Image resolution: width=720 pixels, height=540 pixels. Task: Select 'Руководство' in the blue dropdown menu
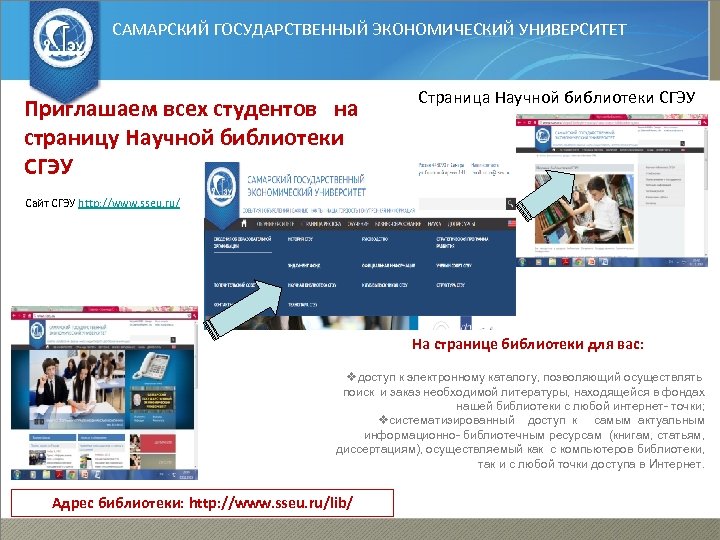coord(375,239)
